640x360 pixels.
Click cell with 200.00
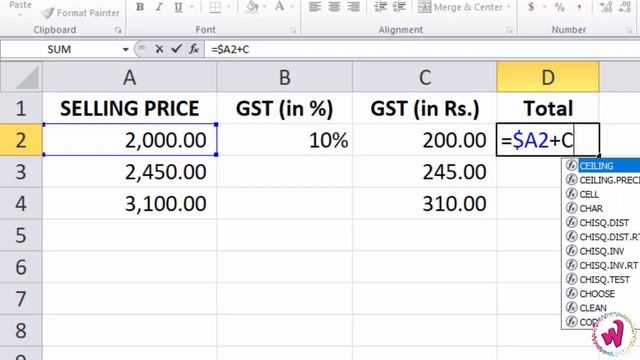pos(425,140)
